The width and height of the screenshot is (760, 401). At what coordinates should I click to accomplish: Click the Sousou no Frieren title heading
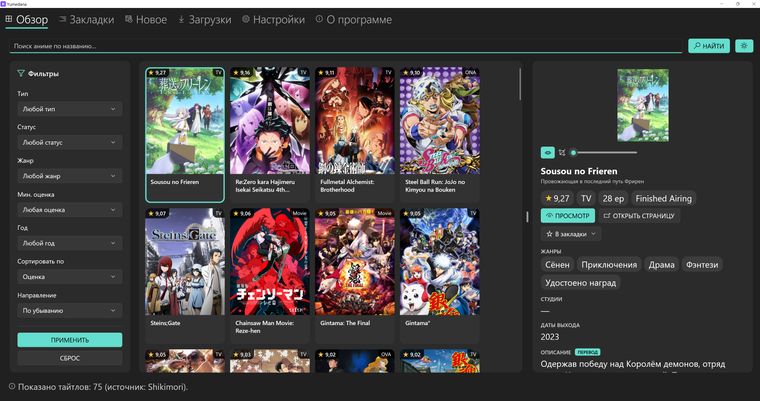point(579,171)
